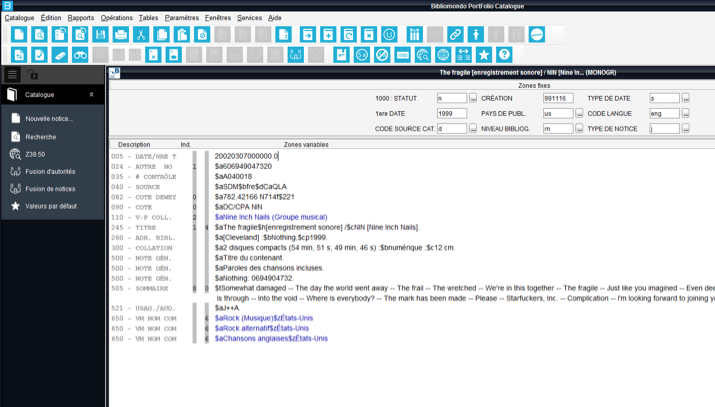Screen dimensions: 715x407
Task: Follow the Rock alternatif États-Unis subject link
Action: [262, 328]
